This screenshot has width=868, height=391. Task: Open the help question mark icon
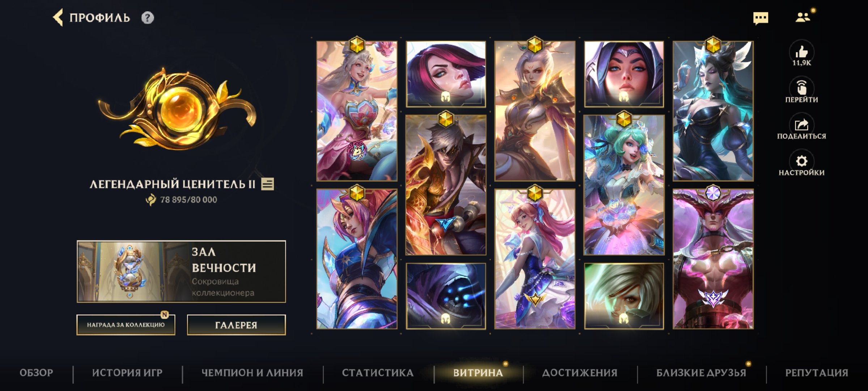coord(148,17)
